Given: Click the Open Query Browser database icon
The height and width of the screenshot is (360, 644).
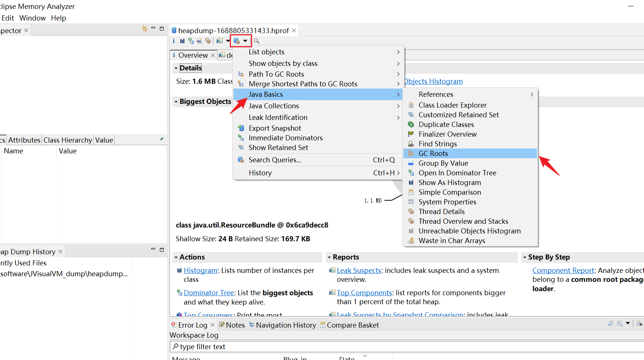Looking at the screenshot, I should (x=236, y=41).
